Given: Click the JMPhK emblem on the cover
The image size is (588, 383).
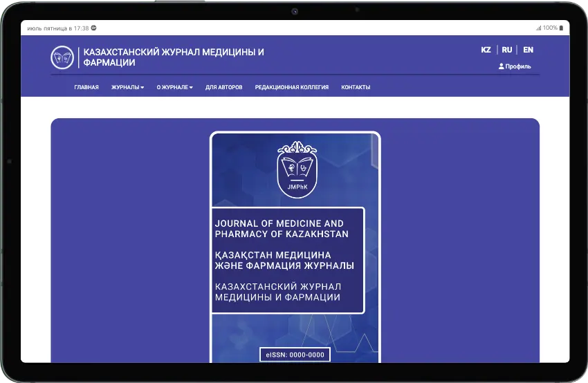Looking at the screenshot, I should click(x=297, y=169).
